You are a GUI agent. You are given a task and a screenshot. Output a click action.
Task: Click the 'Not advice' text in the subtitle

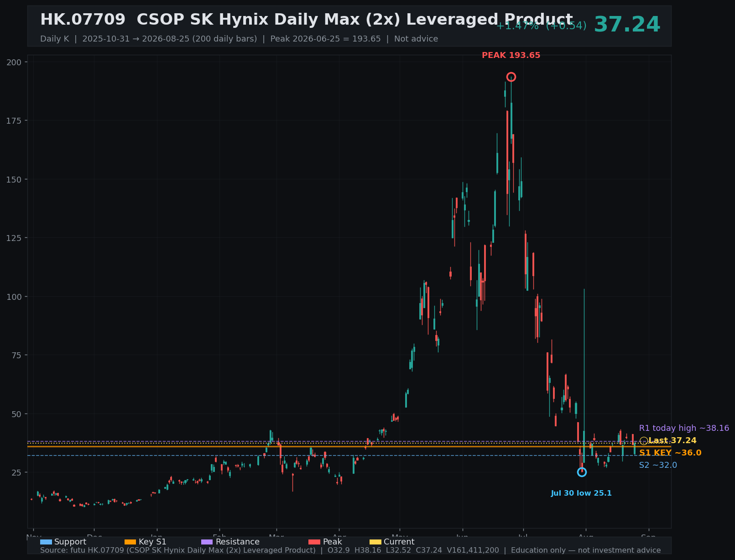[416, 39]
